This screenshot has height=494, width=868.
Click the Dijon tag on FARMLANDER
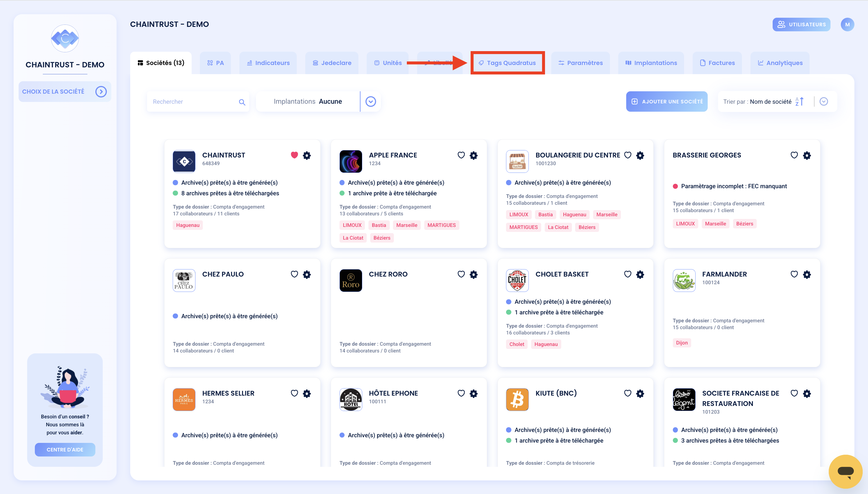pyautogui.click(x=682, y=343)
